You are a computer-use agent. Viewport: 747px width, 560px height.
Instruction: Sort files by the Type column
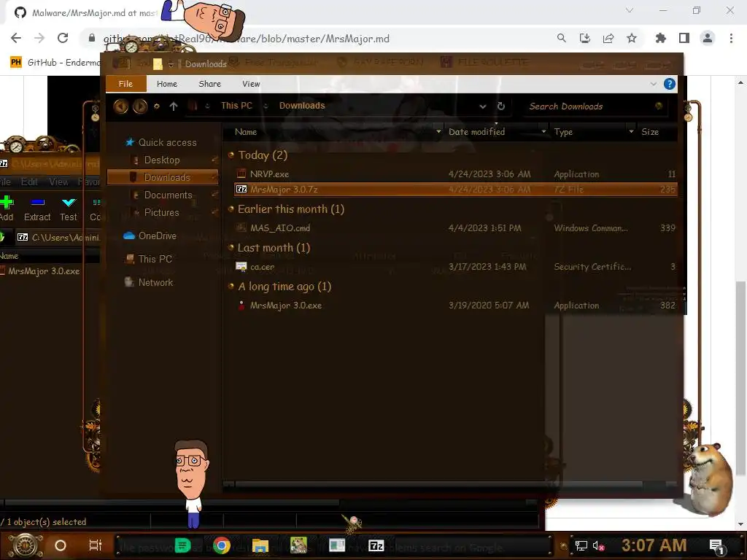[x=563, y=132]
